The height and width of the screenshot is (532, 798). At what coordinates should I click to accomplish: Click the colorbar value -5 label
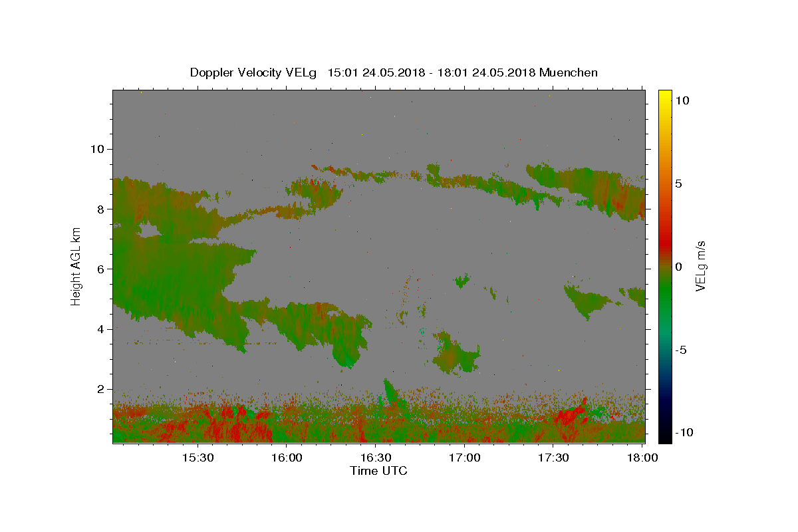point(681,350)
